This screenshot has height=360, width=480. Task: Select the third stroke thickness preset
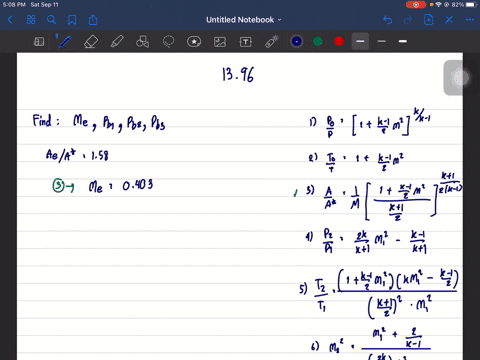[x=403, y=41]
